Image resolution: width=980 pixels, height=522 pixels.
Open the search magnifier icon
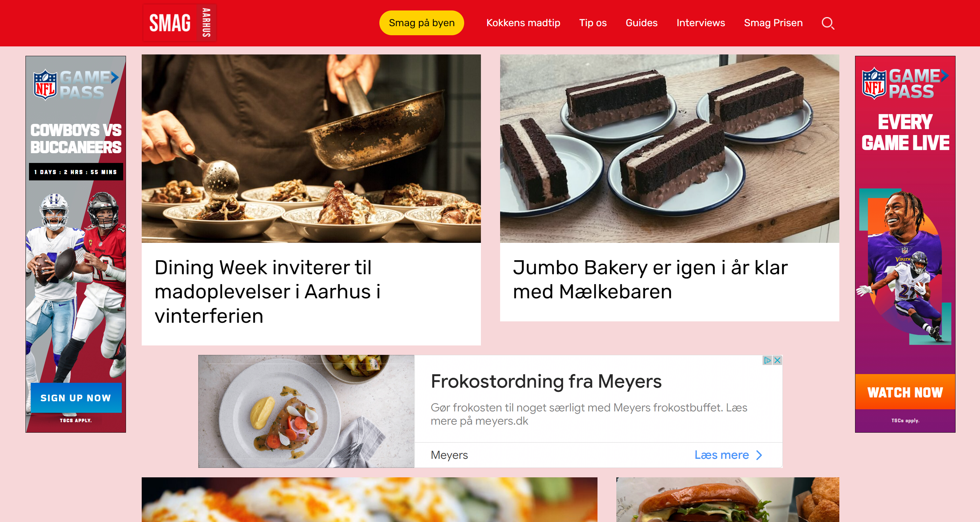(x=828, y=23)
